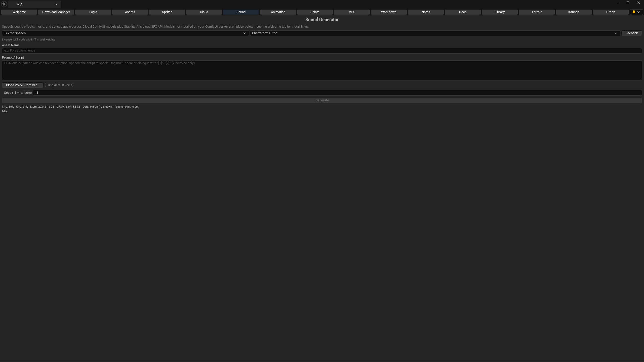Switch to the Welcome tab

click(19, 12)
